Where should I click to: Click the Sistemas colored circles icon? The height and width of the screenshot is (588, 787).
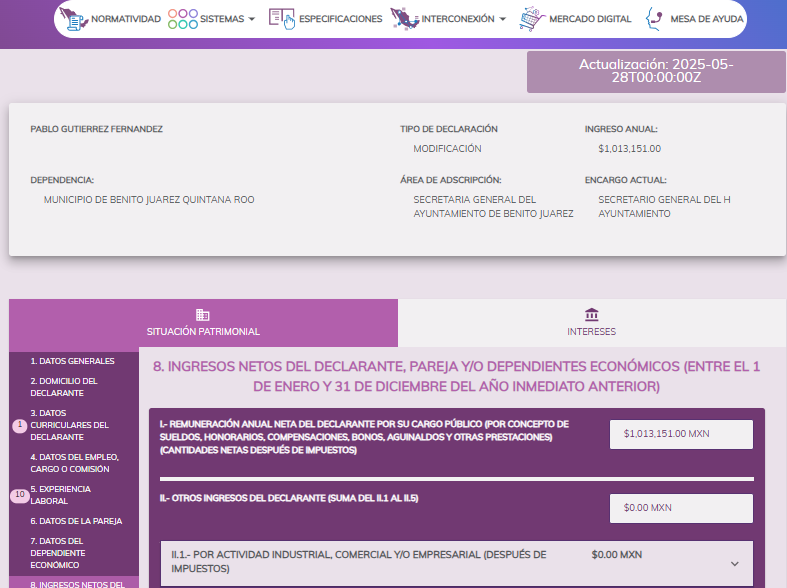(x=182, y=19)
